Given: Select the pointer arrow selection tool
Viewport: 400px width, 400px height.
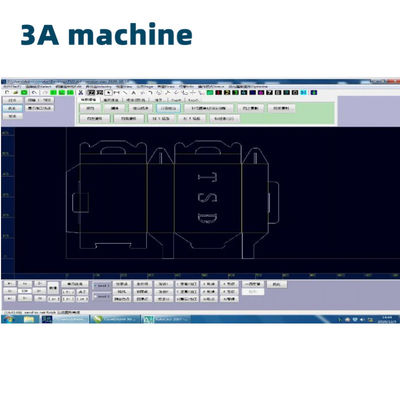Looking at the screenshot, I should coord(109,93).
